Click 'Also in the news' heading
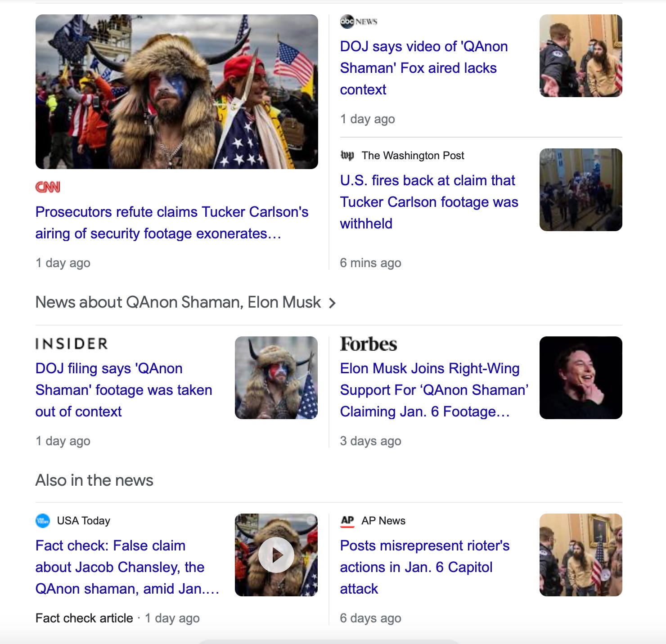Screen dimensions: 666x644 click(x=94, y=480)
